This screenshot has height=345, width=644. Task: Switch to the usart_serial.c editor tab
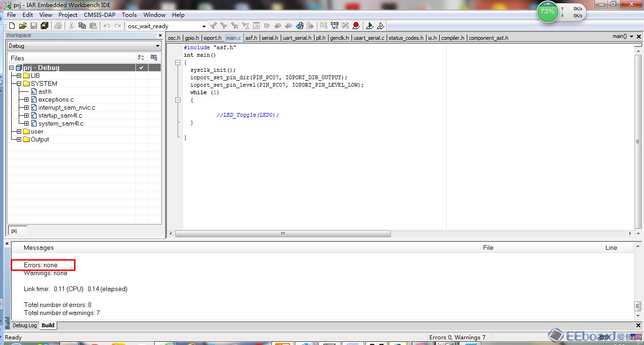pyautogui.click(x=369, y=38)
